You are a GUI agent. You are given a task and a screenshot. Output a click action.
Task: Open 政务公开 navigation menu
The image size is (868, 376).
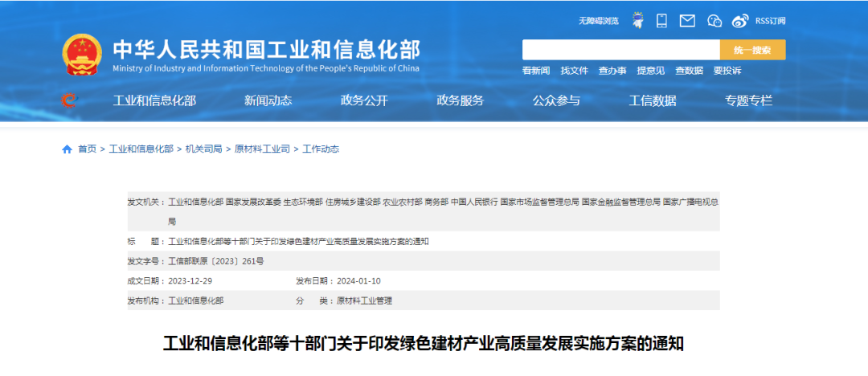tap(364, 100)
